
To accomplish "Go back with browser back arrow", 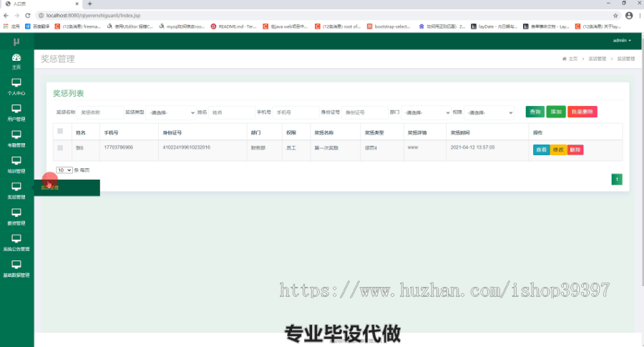I will click(x=6, y=16).
